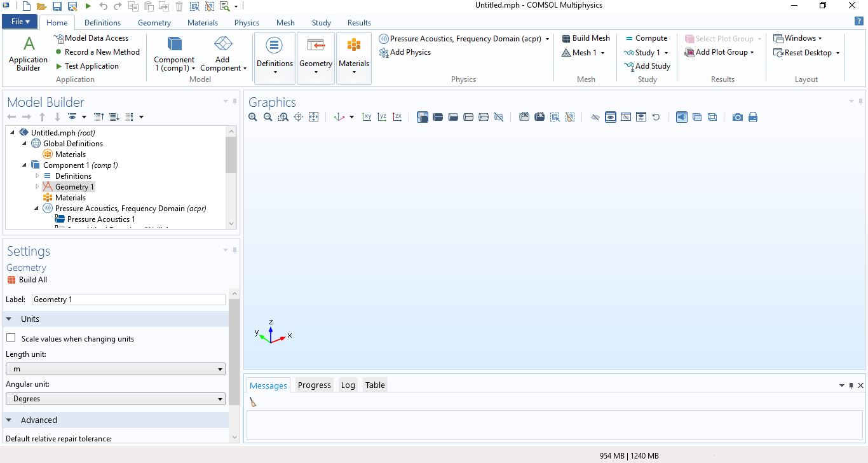Click the Compute button
Screen dimensions: 868x463
[x=646, y=38]
